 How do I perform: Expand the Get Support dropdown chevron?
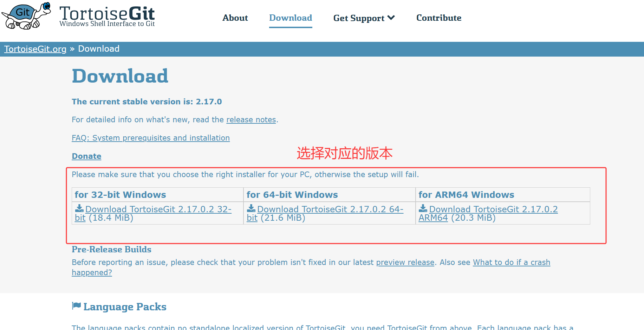(391, 18)
